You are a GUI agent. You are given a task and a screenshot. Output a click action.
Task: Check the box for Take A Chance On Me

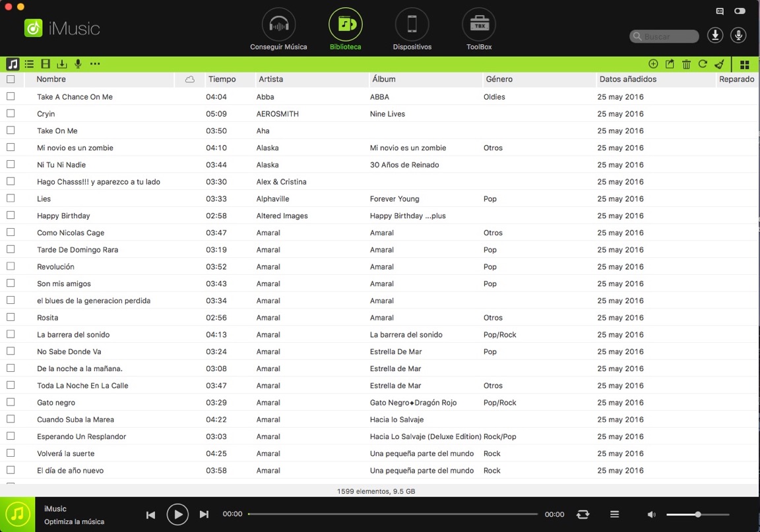tap(11, 96)
